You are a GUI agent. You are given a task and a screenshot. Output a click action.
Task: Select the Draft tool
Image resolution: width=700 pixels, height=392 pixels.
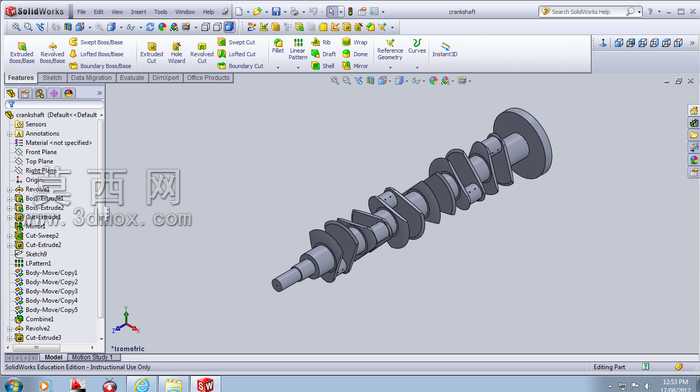[324, 54]
